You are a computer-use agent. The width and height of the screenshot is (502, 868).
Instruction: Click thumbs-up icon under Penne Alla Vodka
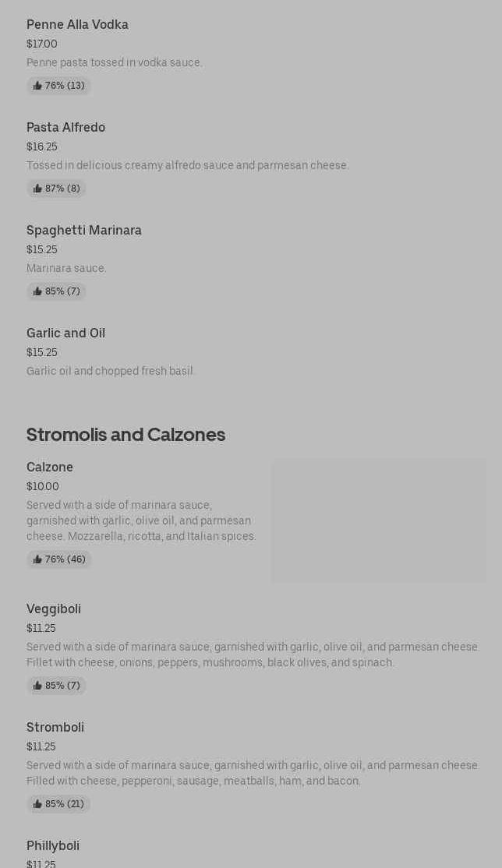[37, 85]
